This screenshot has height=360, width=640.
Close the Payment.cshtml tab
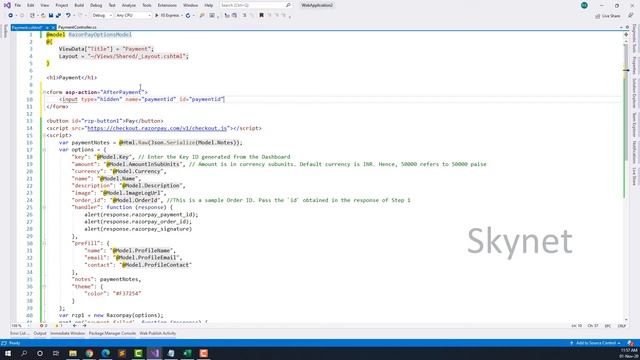coord(53,27)
